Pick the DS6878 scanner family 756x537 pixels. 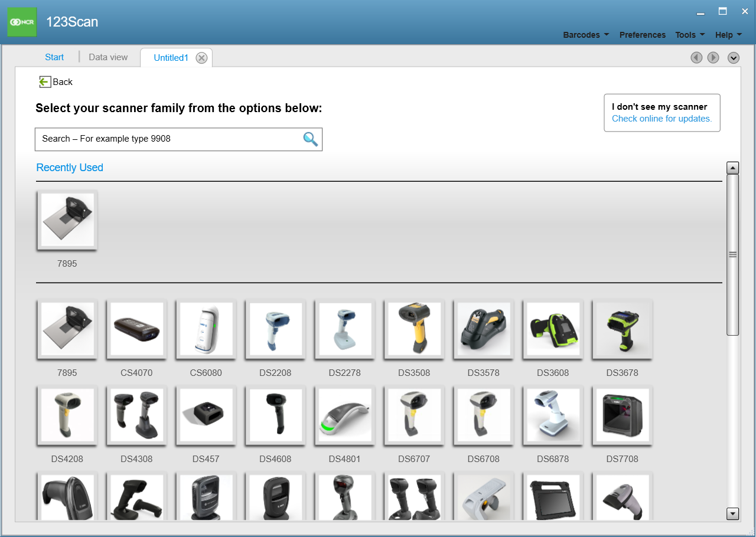(x=553, y=415)
